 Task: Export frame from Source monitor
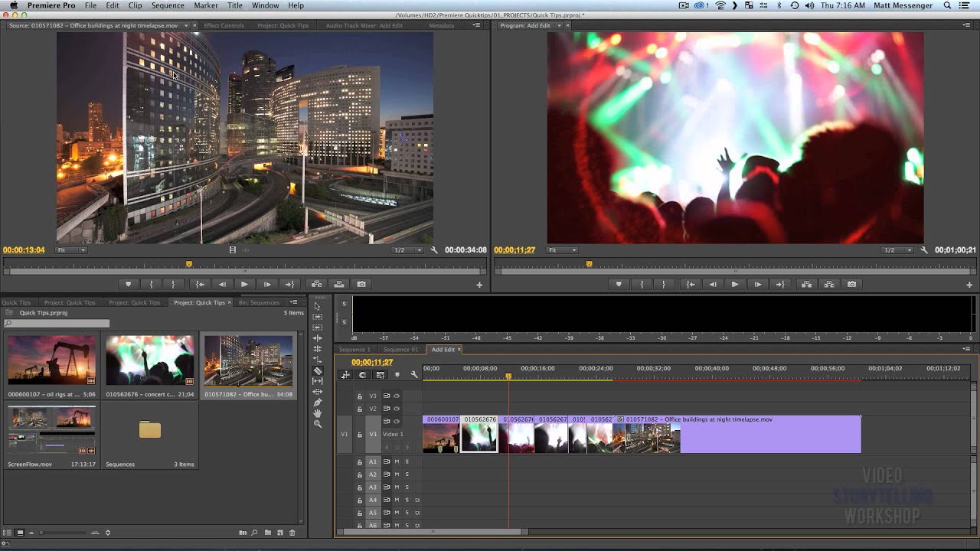click(361, 284)
